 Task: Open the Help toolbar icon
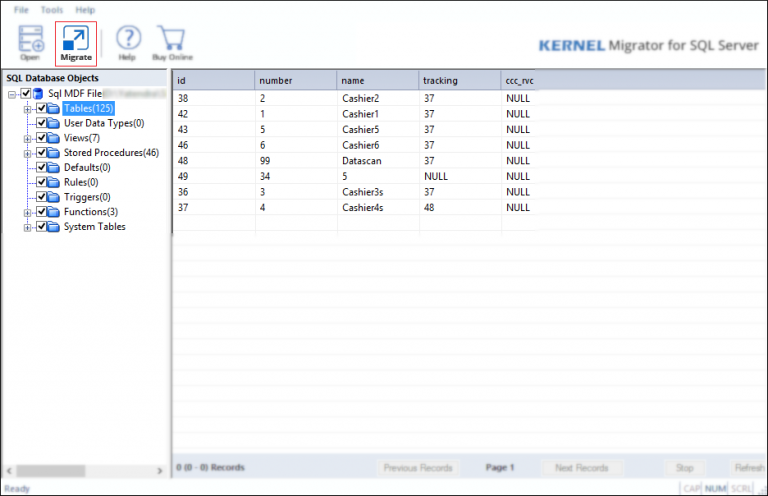[129, 40]
